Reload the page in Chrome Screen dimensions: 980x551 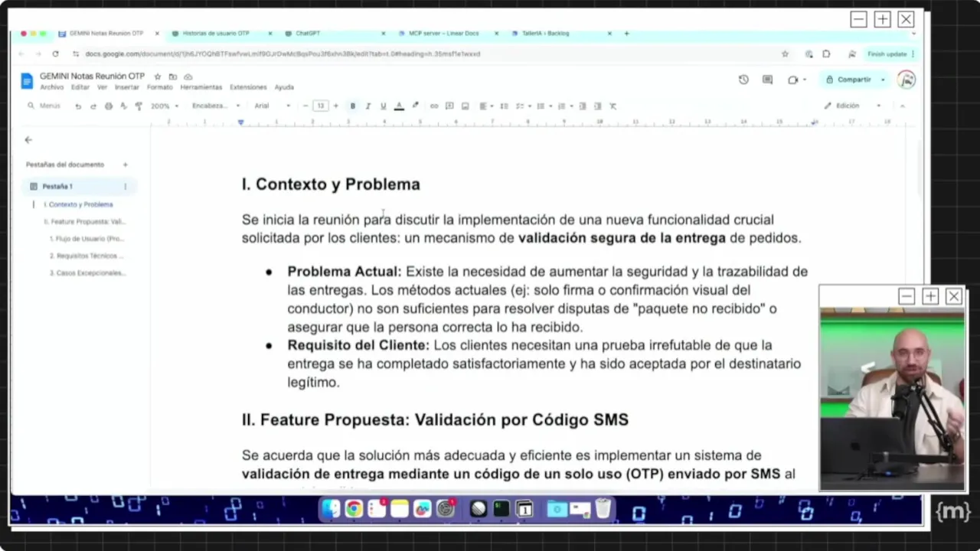coord(55,54)
